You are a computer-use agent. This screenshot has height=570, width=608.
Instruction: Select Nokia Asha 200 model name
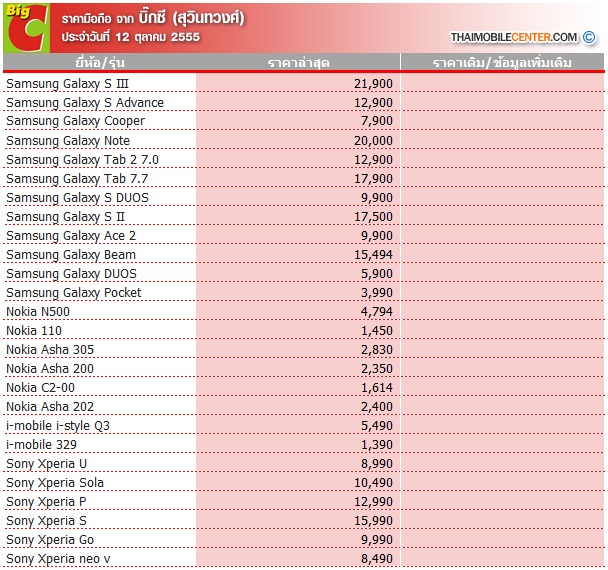(x=50, y=368)
